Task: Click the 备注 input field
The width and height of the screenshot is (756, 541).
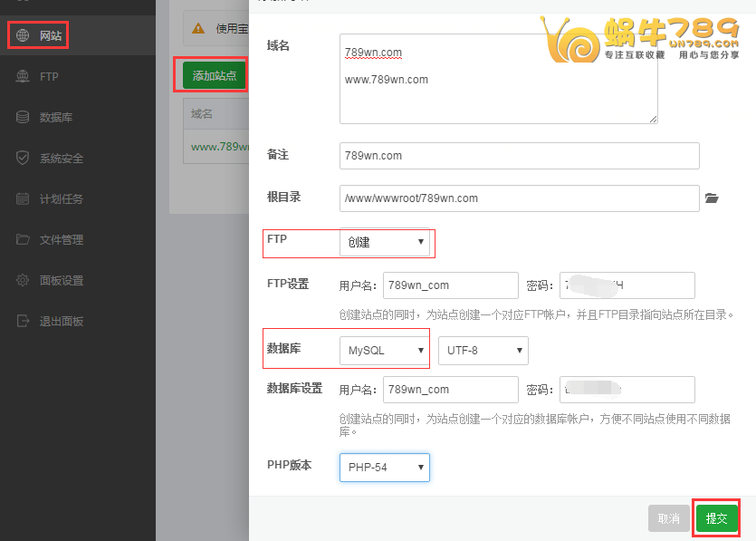Action: click(519, 156)
